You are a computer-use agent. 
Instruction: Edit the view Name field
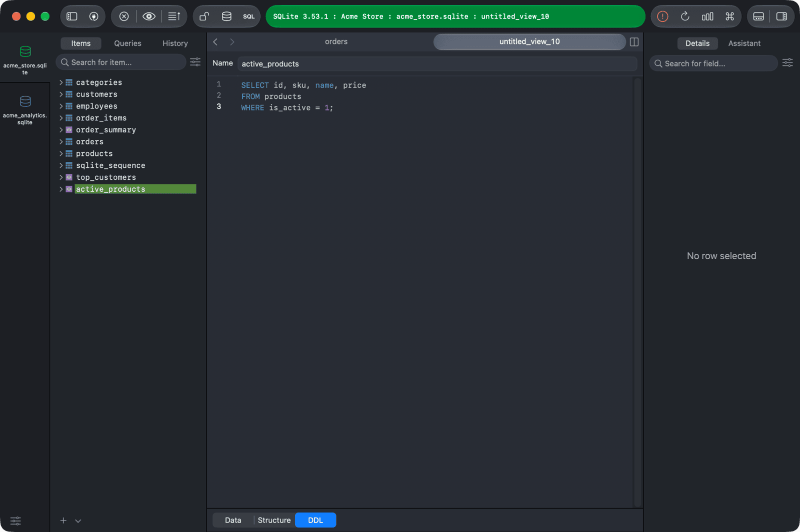pyautogui.click(x=437, y=64)
